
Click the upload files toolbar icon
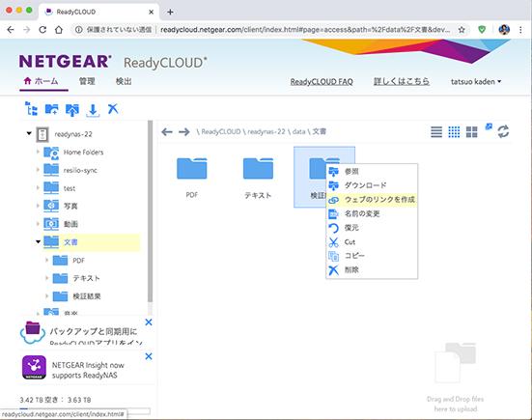(x=71, y=109)
